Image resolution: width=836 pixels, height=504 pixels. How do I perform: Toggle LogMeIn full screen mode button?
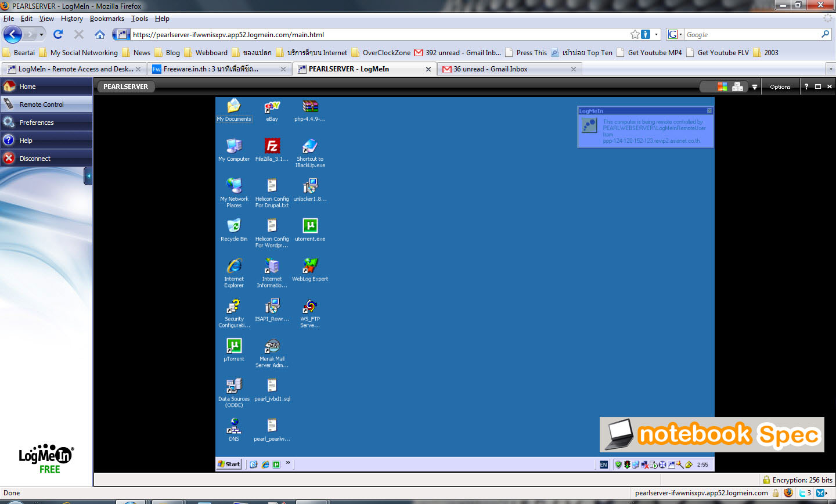(x=818, y=87)
